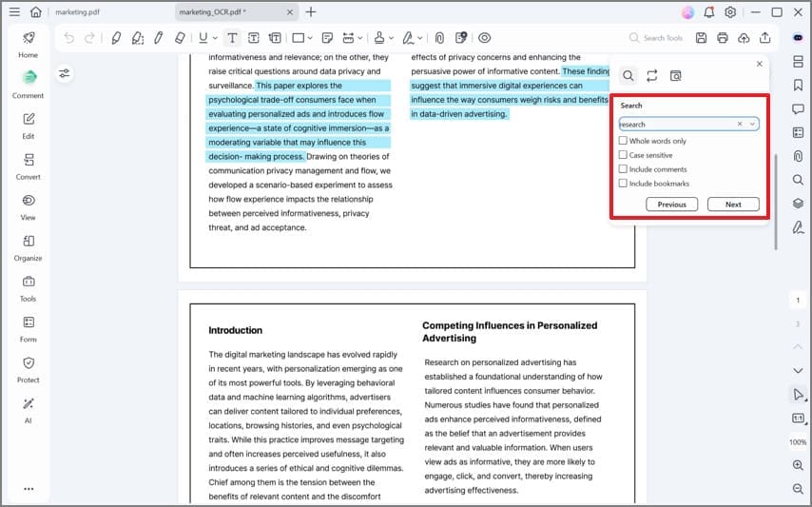Print the document
Viewport: 812px width, 507px height.
(x=723, y=38)
